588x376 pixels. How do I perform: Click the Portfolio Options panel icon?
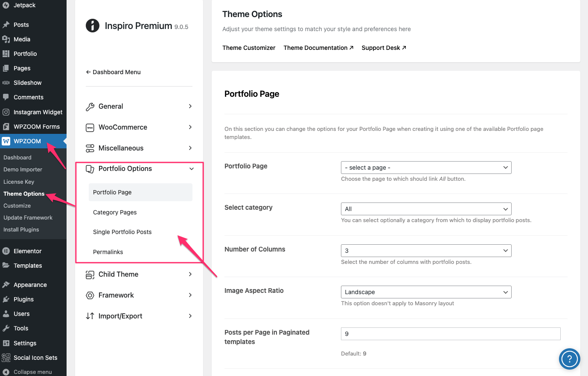[x=90, y=169]
